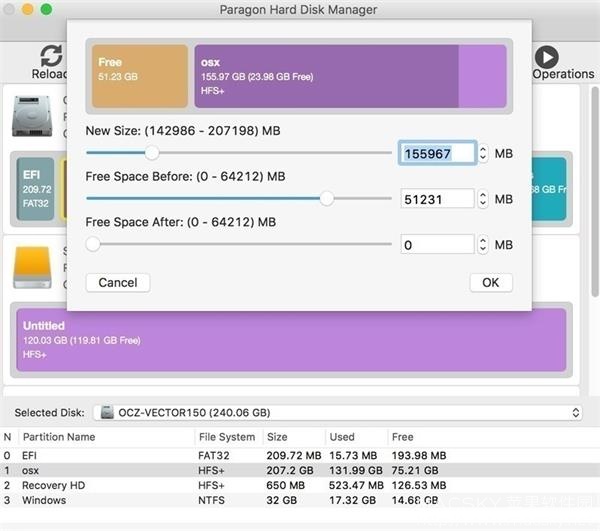Image resolution: width=600 pixels, height=531 pixels.
Task: Click the vertical scrollbar on the right
Action: pos(594,191)
